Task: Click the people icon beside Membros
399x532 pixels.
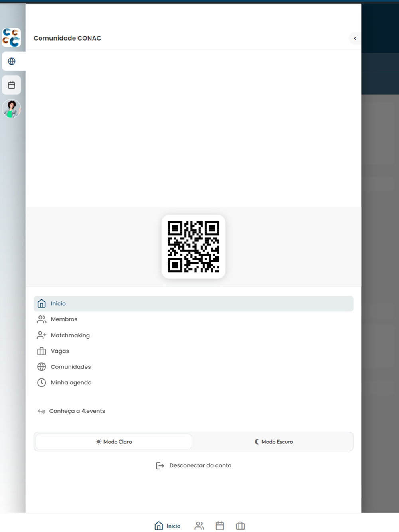Action: (x=41, y=319)
